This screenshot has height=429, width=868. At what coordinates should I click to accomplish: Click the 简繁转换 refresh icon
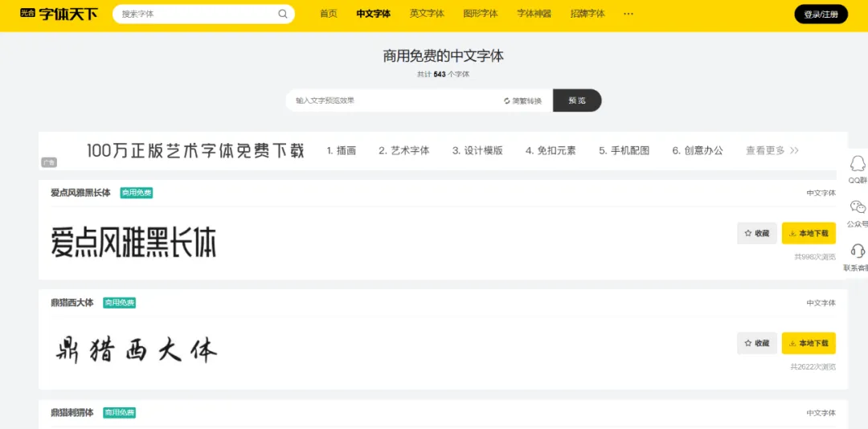[x=506, y=100]
